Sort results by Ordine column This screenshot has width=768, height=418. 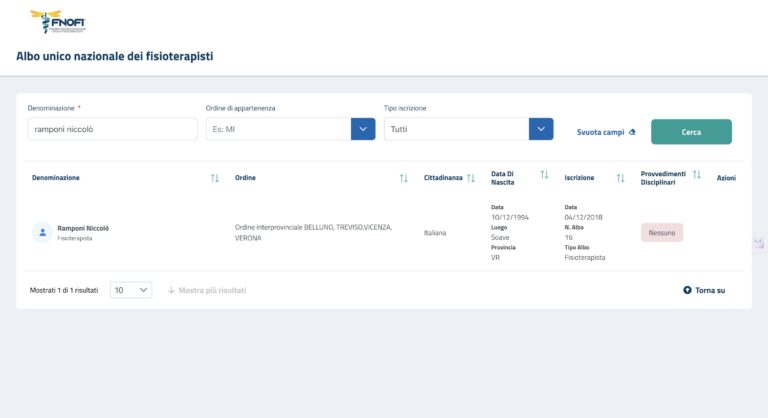[x=403, y=178]
